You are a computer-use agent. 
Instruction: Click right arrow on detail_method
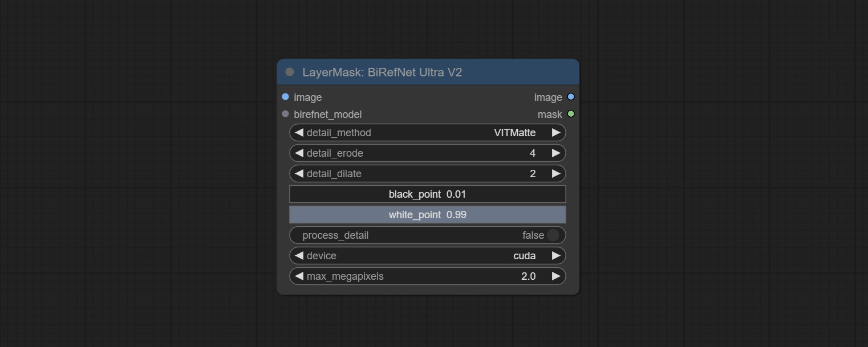(556, 133)
